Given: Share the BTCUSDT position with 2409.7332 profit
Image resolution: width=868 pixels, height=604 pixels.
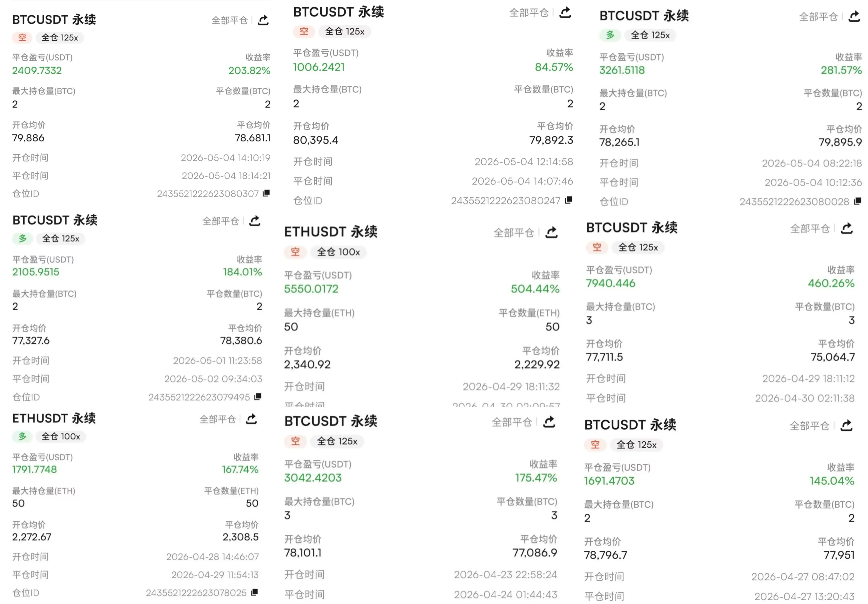Looking at the screenshot, I should 263,20.
